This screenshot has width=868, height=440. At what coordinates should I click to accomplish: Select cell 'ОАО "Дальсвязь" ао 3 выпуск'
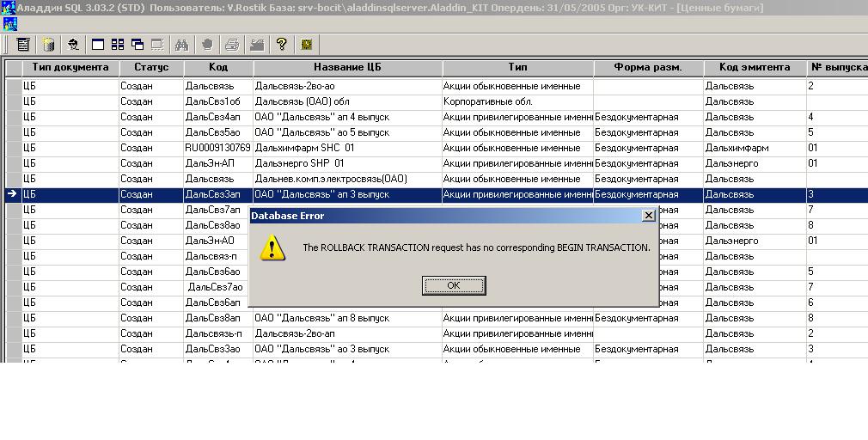click(347, 350)
